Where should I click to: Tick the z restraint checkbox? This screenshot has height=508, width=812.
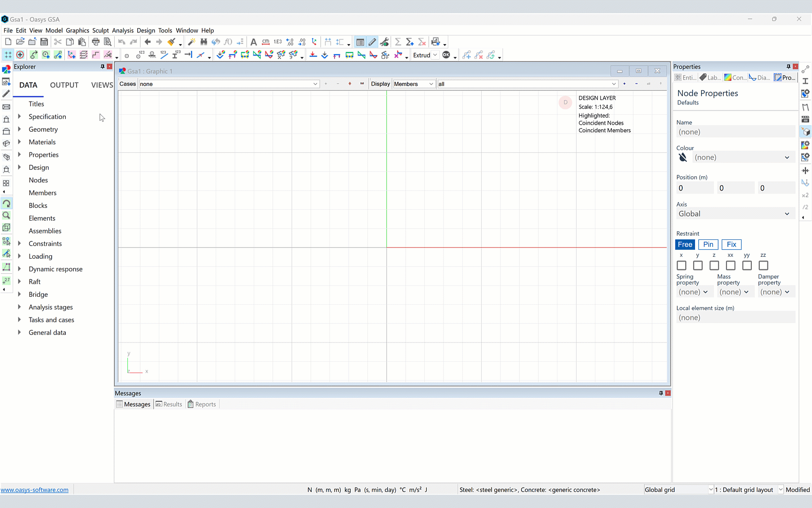tap(714, 266)
